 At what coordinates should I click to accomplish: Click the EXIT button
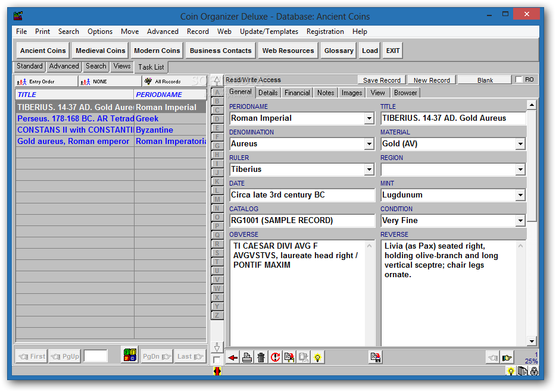click(x=392, y=51)
